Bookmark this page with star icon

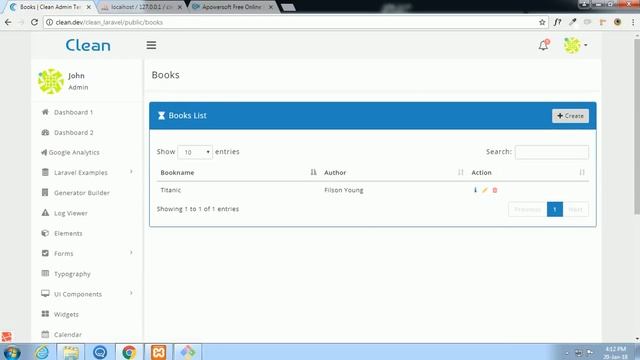pyautogui.click(x=542, y=22)
